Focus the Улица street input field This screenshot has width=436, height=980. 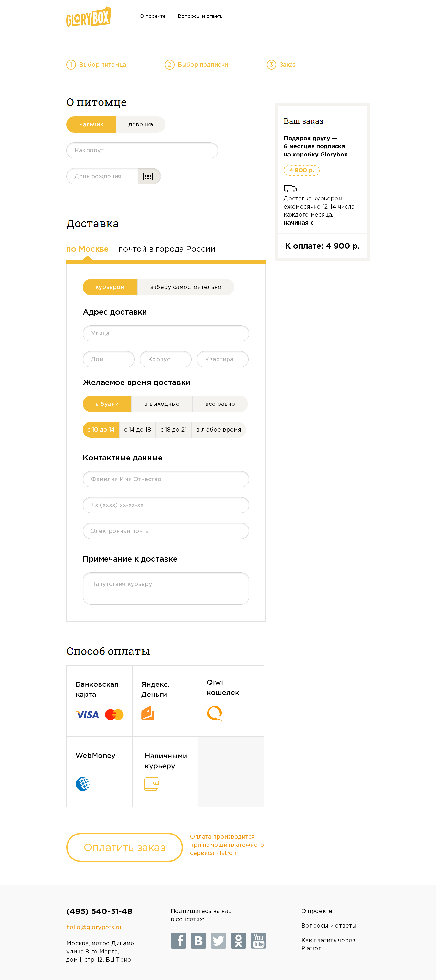(x=166, y=333)
